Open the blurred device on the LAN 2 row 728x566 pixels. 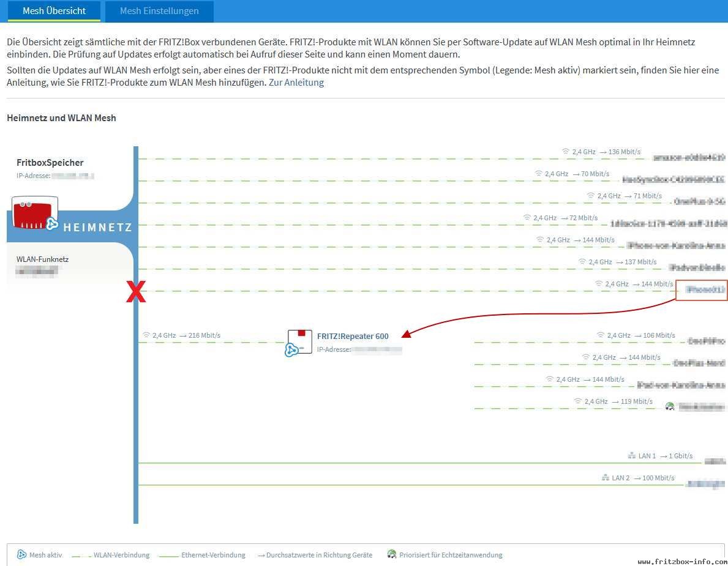(706, 484)
